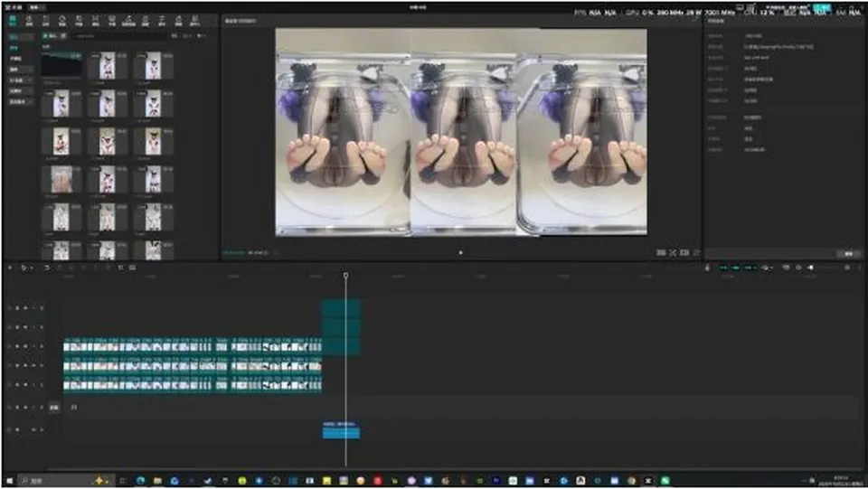Click the cover button at main track start

54,407
